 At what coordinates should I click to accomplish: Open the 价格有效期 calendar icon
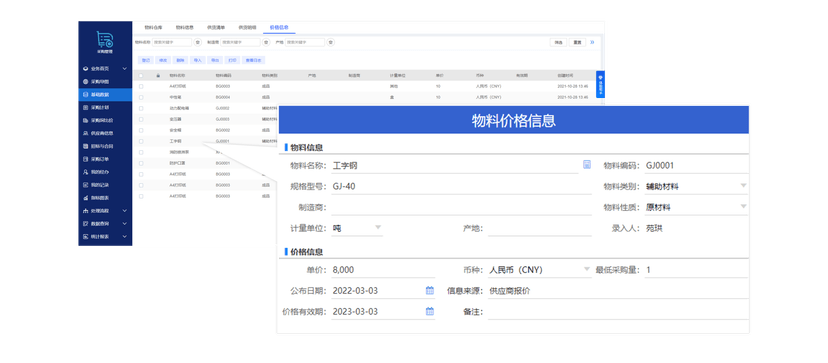[x=430, y=311]
